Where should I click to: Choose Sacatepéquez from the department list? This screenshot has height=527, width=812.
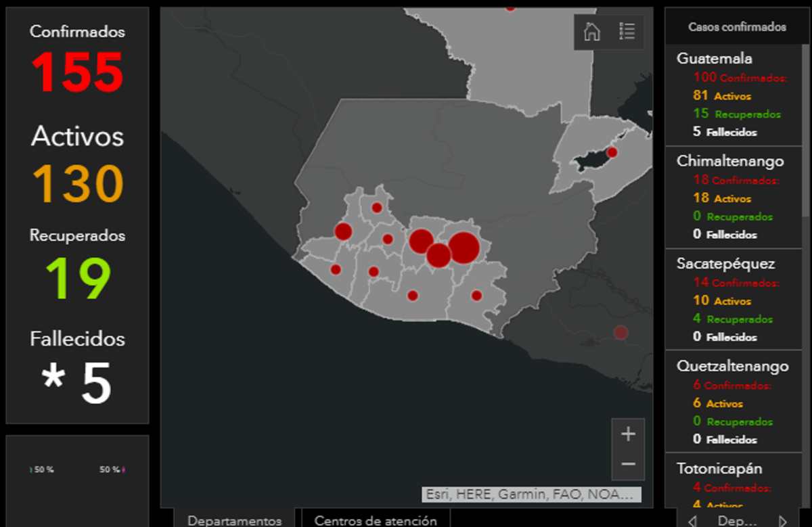pyautogui.click(x=725, y=264)
